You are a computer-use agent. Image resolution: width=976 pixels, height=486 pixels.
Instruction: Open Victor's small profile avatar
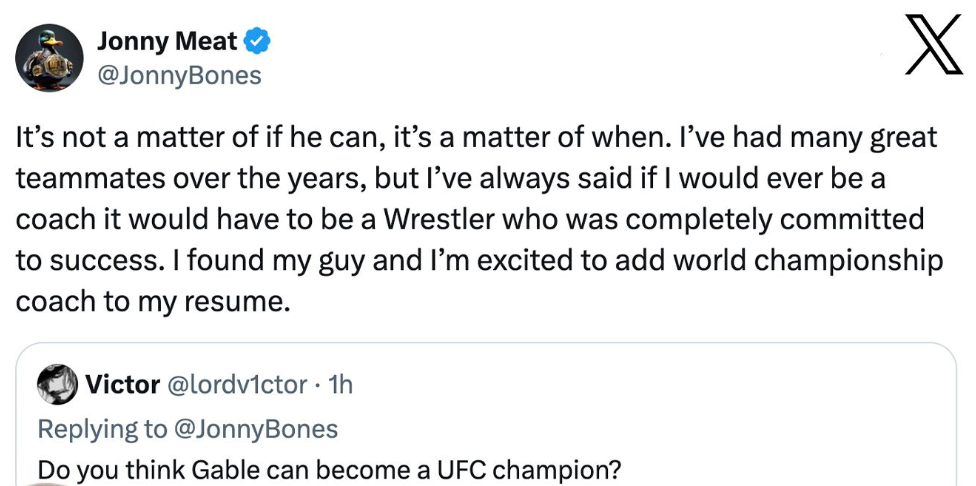[x=57, y=384]
